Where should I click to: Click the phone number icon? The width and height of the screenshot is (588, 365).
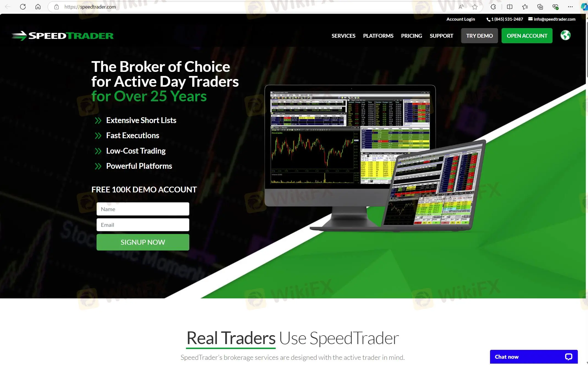[x=488, y=19]
